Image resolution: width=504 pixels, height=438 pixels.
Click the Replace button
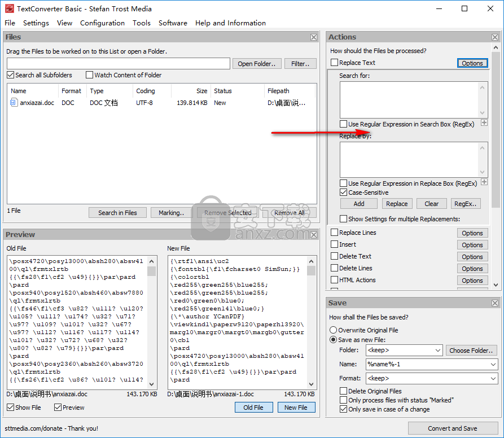click(397, 204)
